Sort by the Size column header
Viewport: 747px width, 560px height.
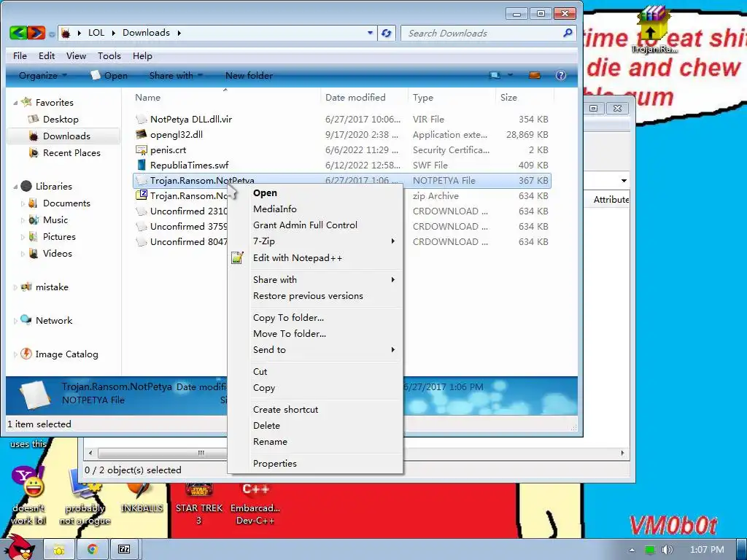tap(508, 97)
